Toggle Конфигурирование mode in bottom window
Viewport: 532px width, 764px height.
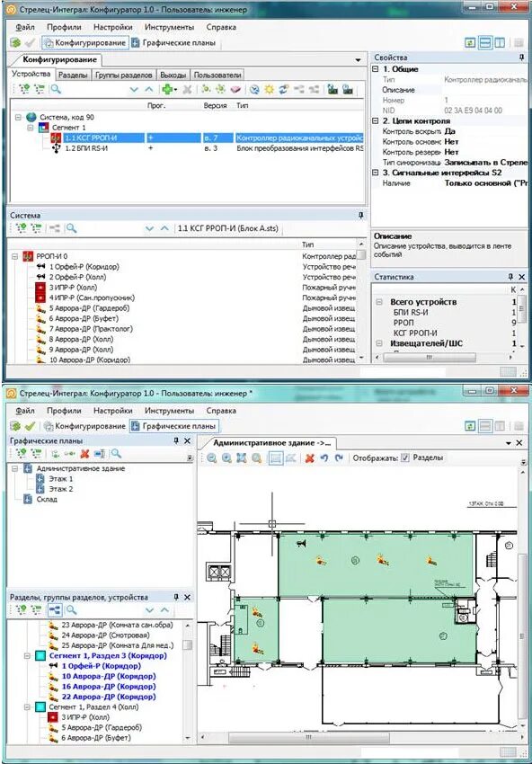85,426
